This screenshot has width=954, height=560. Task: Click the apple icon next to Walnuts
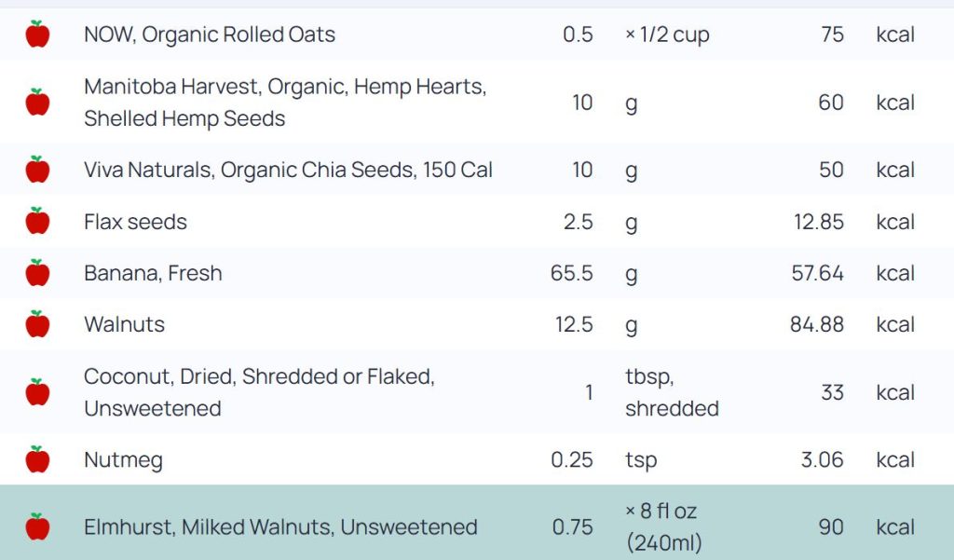pyautogui.click(x=37, y=324)
